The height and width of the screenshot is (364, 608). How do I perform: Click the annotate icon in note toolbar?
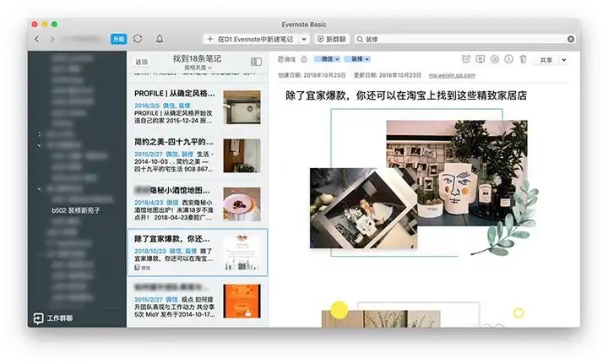(494, 59)
